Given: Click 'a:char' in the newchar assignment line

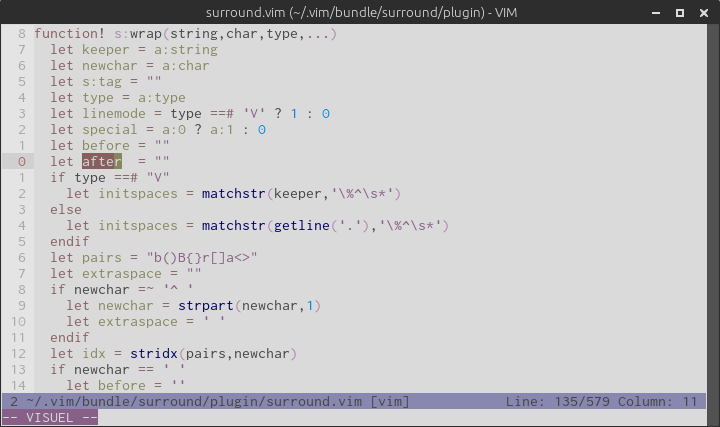Looking at the screenshot, I should click(x=186, y=66).
